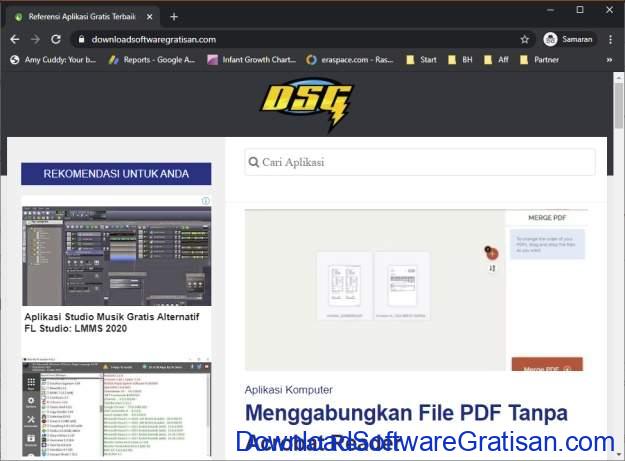Reload the page with the refresh icon
This screenshot has height=461, width=625.
click(56, 39)
